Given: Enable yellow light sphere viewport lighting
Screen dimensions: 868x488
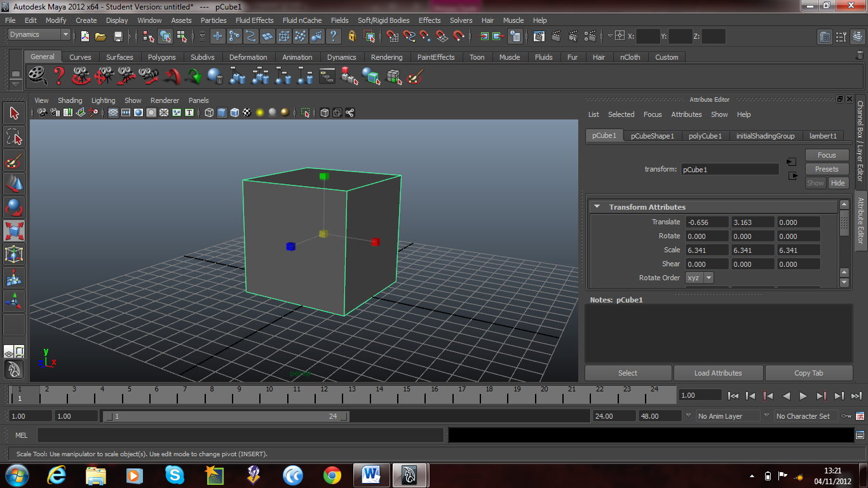Looking at the screenshot, I should (x=260, y=112).
